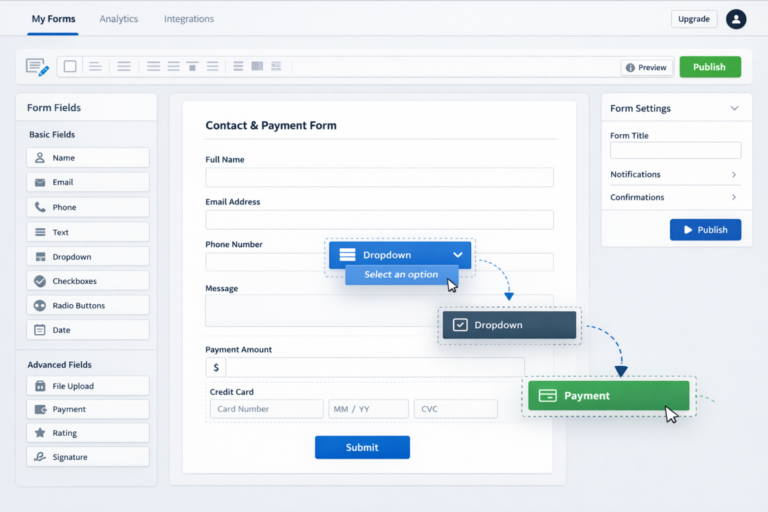Screen dimensions: 768x512
Task: Select the two-column layout toolbar icon
Action: (257, 66)
